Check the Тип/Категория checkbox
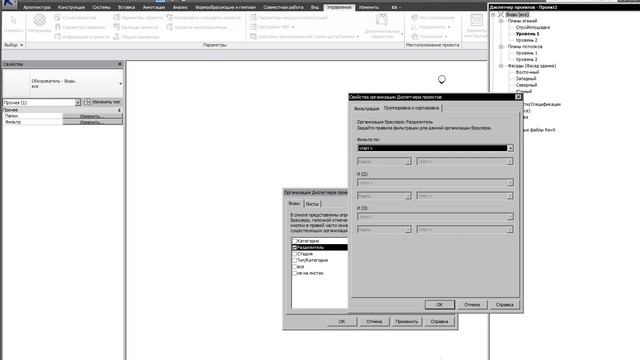Viewport: 640px width, 360px height. point(294,260)
